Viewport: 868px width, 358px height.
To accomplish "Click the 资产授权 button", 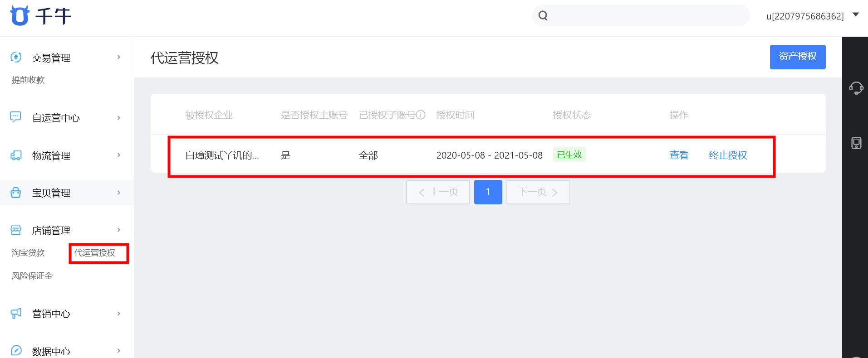I will (x=798, y=57).
